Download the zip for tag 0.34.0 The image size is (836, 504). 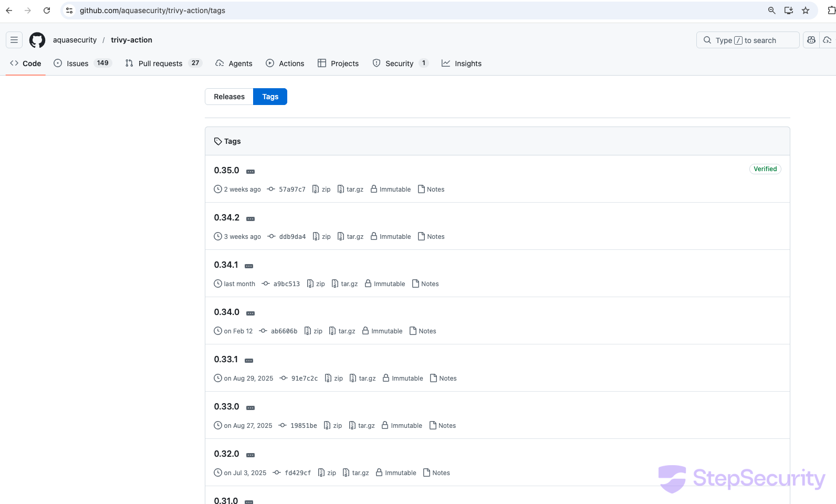coord(313,331)
